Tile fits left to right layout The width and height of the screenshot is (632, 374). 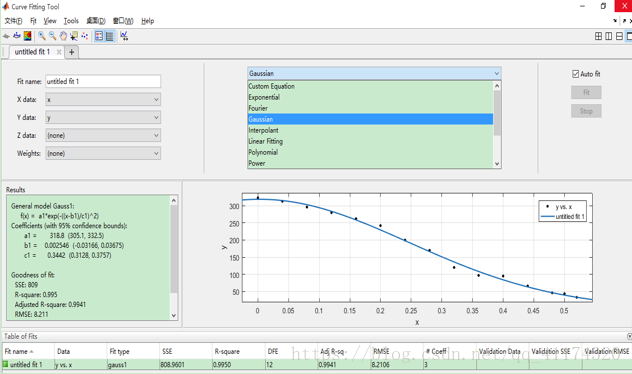point(609,36)
